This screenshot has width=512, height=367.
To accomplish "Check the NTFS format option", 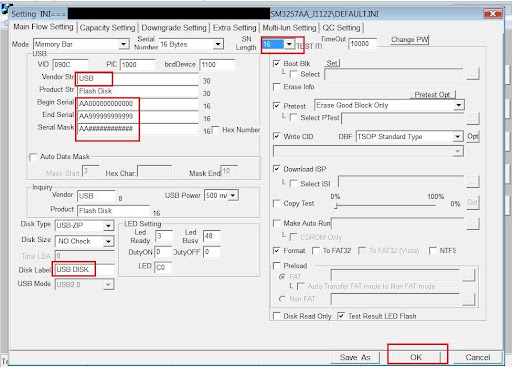I will click(433, 250).
